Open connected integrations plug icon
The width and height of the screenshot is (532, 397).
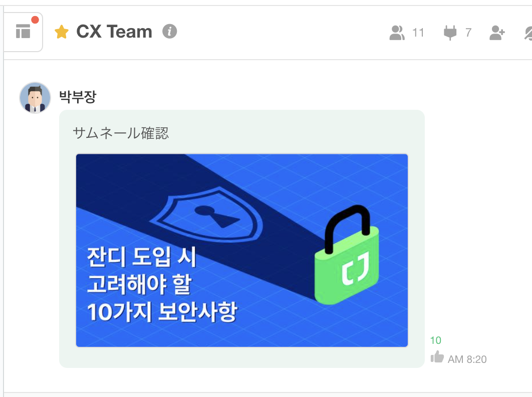450,33
